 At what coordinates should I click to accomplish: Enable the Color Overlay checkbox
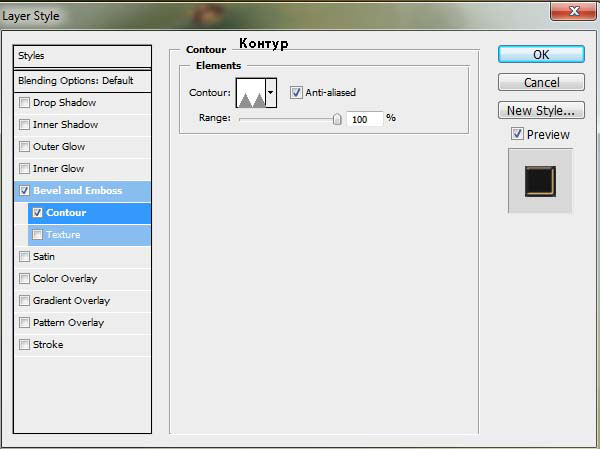click(x=24, y=278)
